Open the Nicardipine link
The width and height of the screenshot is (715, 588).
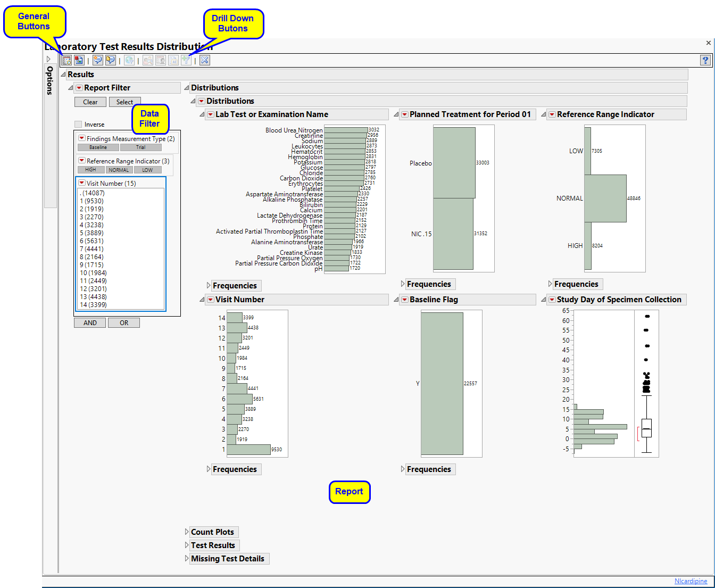tap(691, 581)
